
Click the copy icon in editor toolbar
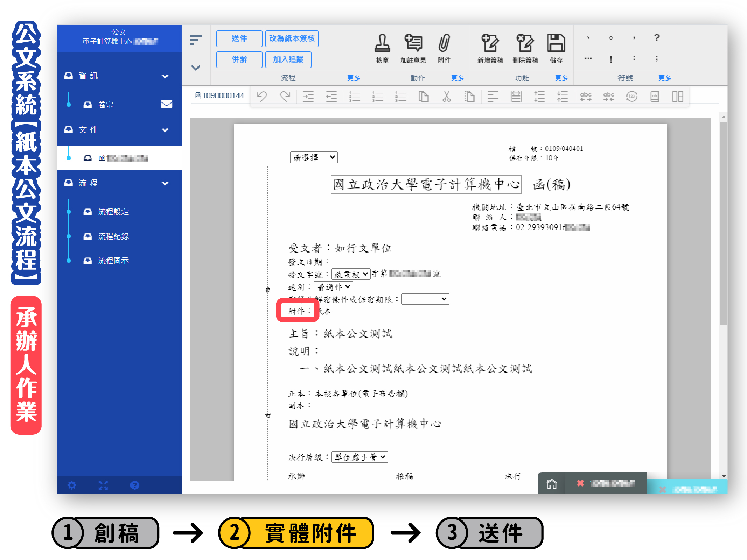[x=424, y=96]
